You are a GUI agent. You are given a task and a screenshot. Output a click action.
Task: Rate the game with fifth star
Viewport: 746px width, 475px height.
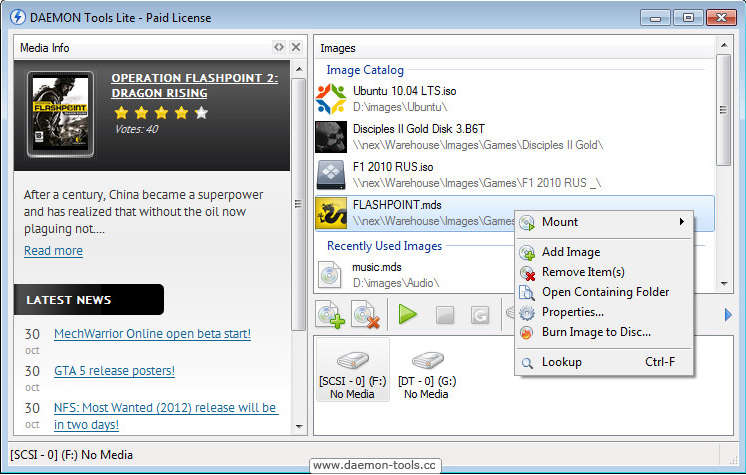[x=202, y=113]
